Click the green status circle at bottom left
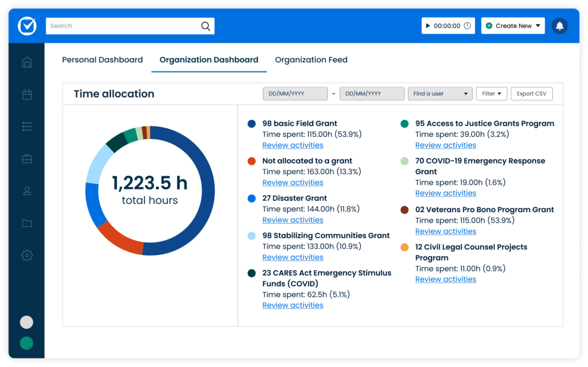The width and height of the screenshot is (588, 367). pos(26,343)
